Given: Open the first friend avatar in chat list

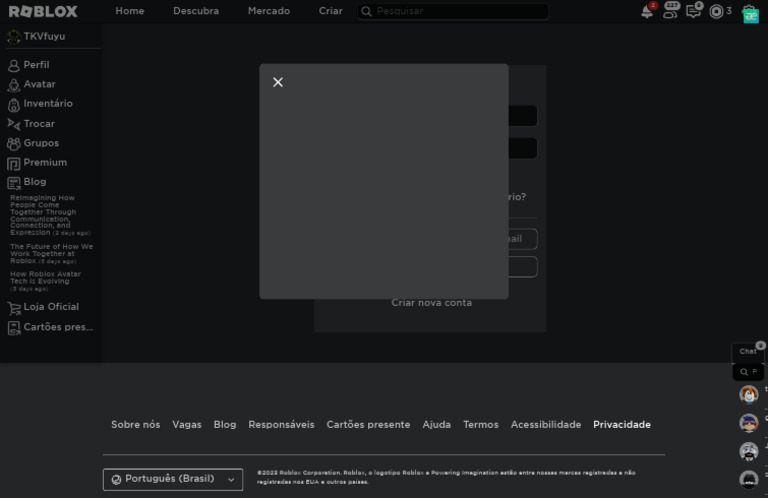Looking at the screenshot, I should coord(749,395).
